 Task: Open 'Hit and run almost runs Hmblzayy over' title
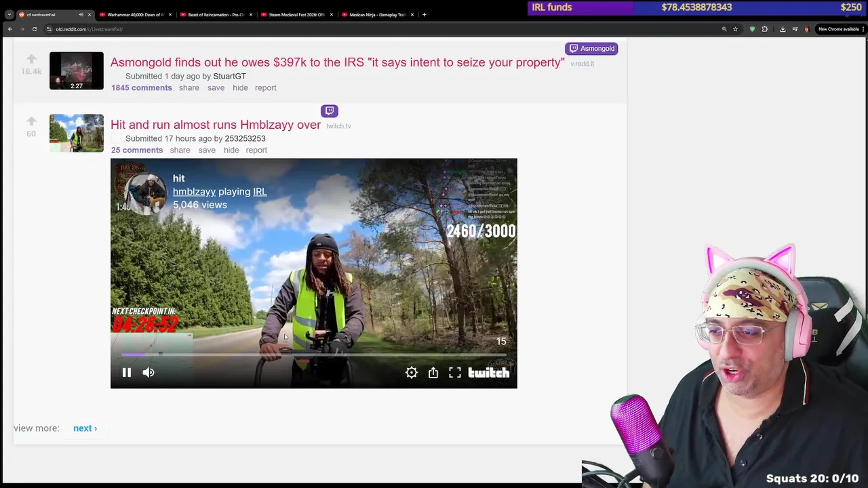pyautogui.click(x=216, y=125)
